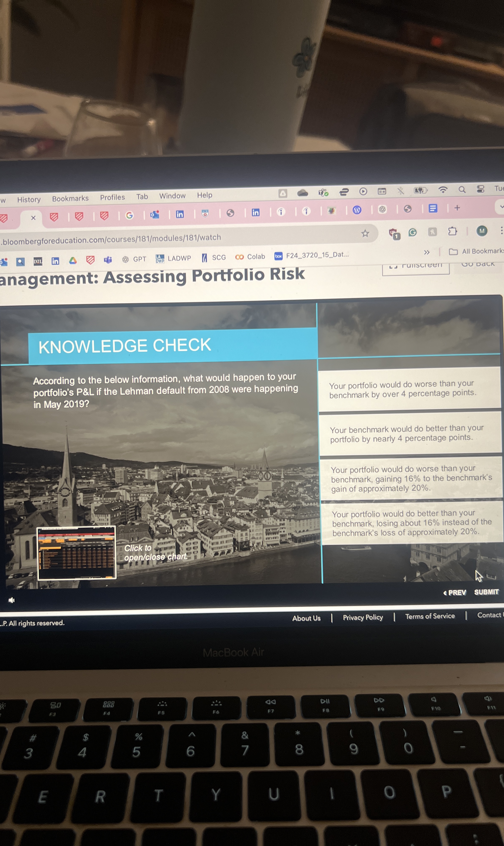
Task: Open the Colab bookmark
Action: coord(250,257)
